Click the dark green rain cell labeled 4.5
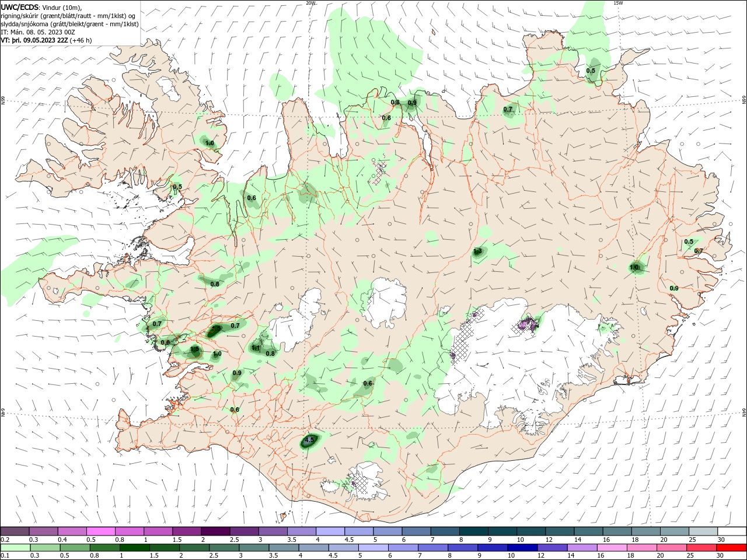Screen dimensions: 747x560 [x=310, y=442]
